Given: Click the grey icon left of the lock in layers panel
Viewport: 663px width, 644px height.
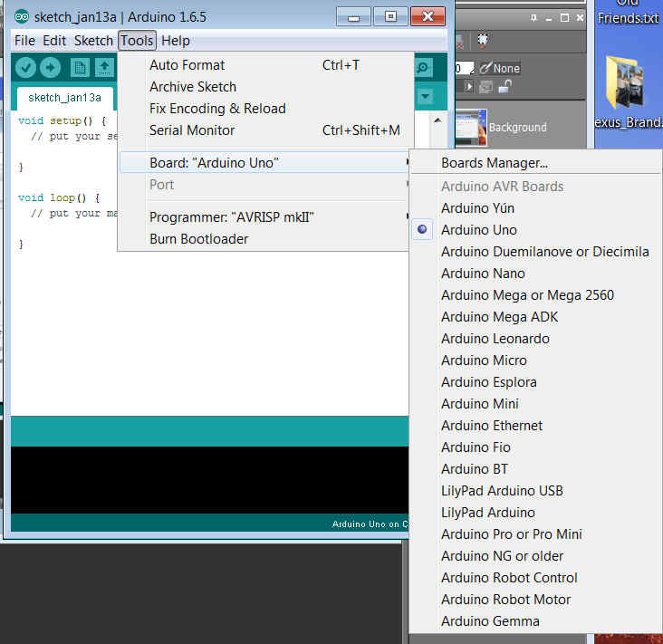Looking at the screenshot, I should (x=485, y=87).
